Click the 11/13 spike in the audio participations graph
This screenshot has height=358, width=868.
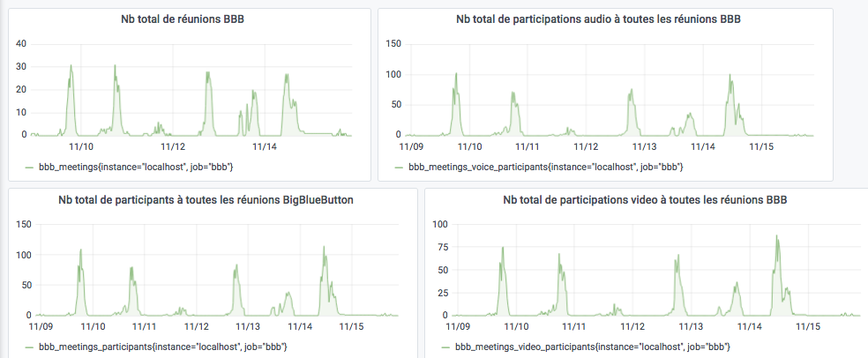(x=631, y=90)
